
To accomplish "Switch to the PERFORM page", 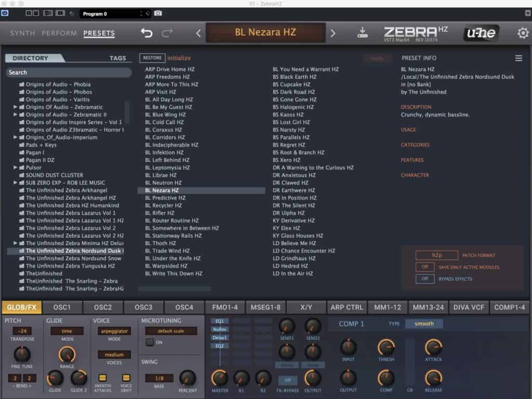I will click(59, 33).
